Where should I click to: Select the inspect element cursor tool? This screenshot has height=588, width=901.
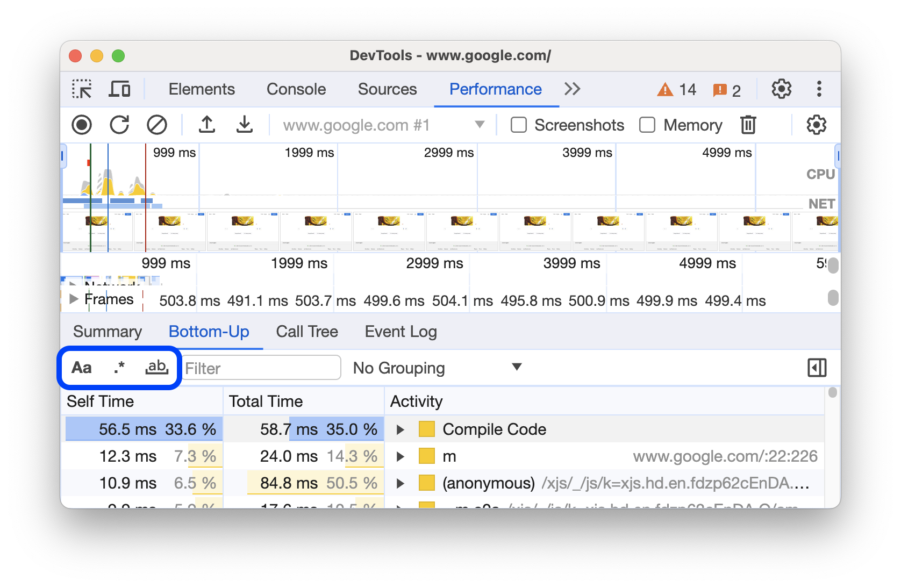[x=82, y=89]
